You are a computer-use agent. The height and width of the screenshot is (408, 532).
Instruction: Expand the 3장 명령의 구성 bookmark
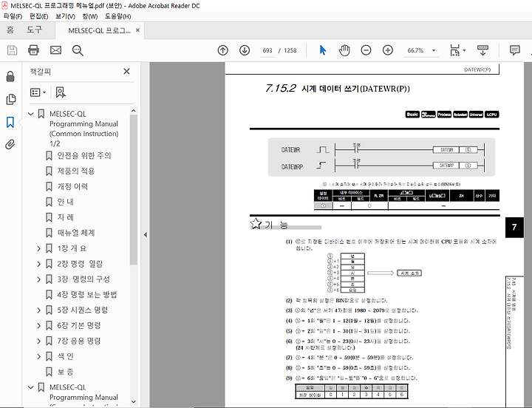[38, 279]
